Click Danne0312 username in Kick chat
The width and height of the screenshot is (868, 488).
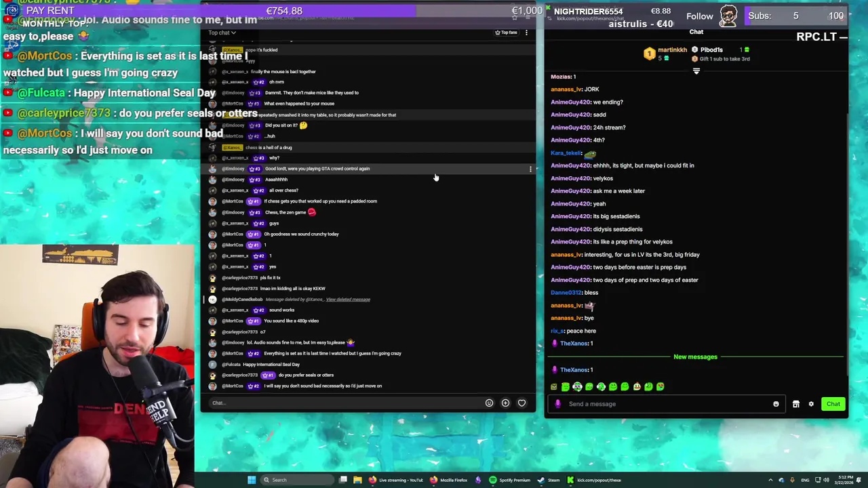tap(566, 293)
